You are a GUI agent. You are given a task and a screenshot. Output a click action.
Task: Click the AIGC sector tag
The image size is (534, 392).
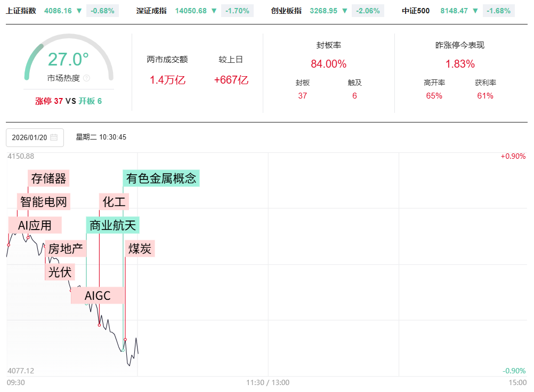(x=98, y=296)
